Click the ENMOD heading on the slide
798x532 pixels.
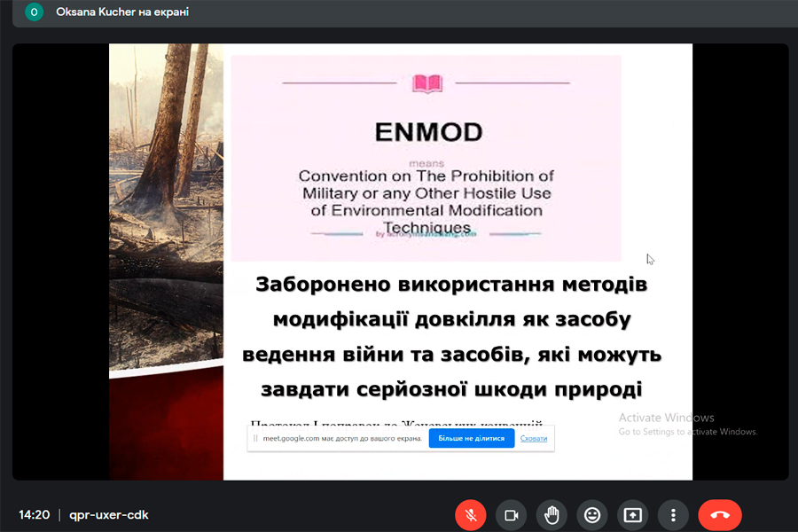[x=428, y=132]
